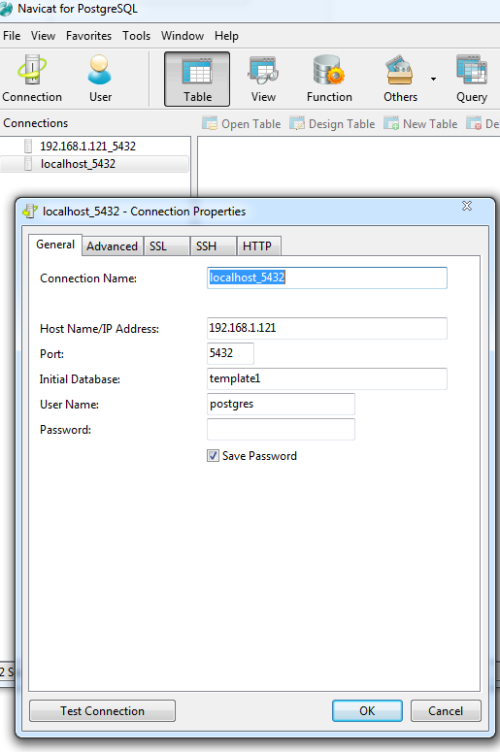
Task: Switch to the SSH tab
Action: 213,246
